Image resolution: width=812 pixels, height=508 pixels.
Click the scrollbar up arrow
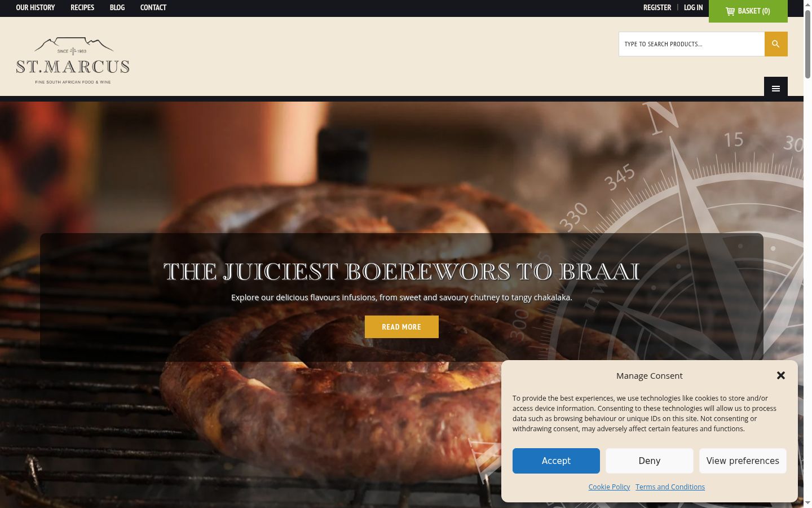[x=807, y=4]
